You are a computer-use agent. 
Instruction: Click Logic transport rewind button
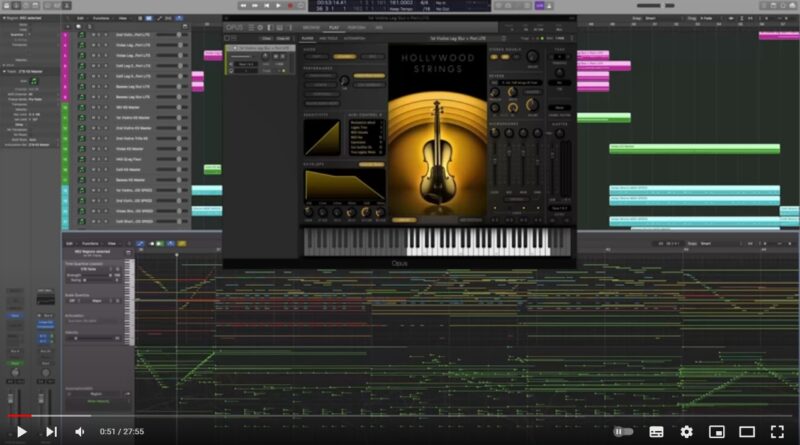pos(243,6)
